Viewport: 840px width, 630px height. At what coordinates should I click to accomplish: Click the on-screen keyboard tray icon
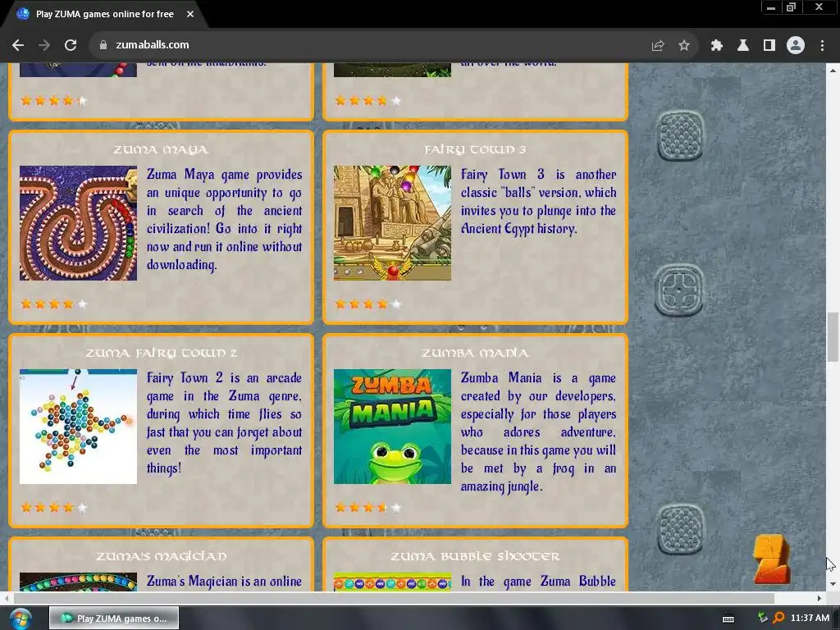point(728,619)
